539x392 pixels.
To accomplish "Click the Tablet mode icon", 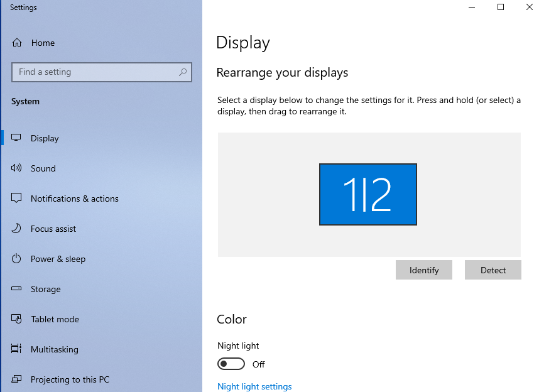I will tap(17, 319).
